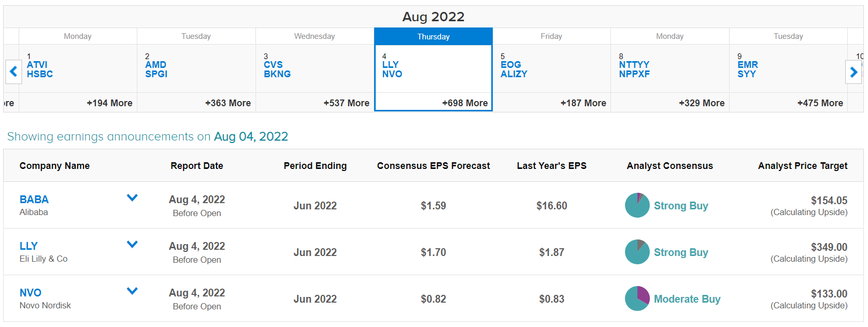Select the Thursday Aug 4 calendar tab
This screenshot has width=868, height=327.
coord(433,36)
